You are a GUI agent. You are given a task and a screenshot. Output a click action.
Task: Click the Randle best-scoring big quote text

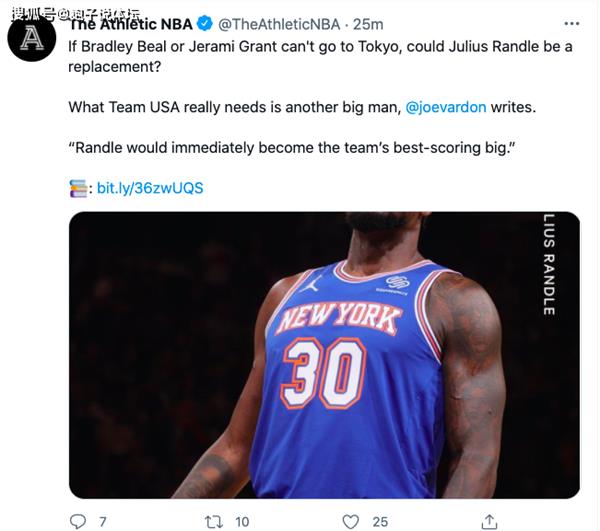click(292, 148)
